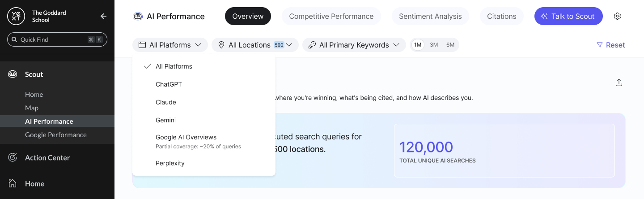Collapse the All Platforms dropdown

pyautogui.click(x=170, y=45)
